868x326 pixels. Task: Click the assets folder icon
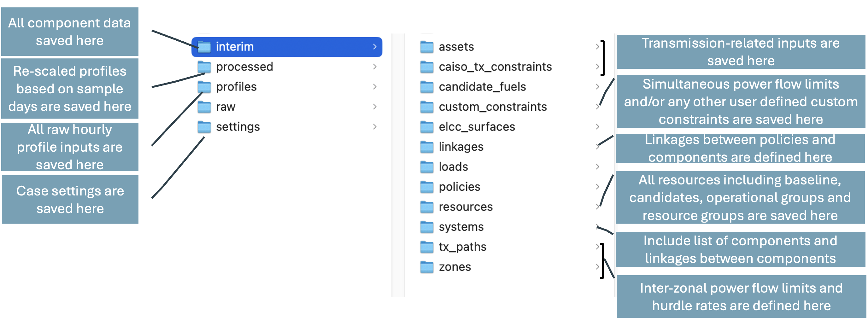coord(427,47)
